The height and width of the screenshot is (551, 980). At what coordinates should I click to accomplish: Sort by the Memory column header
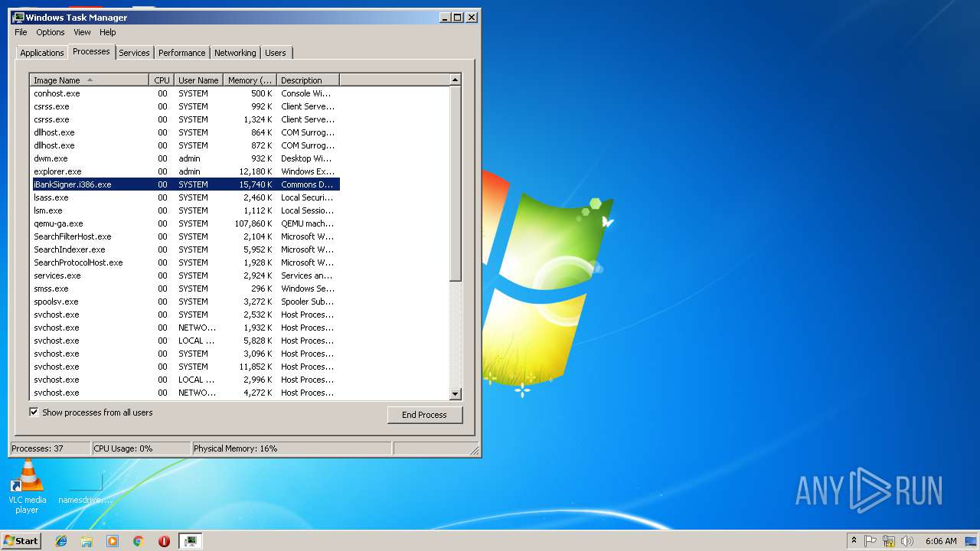(250, 80)
